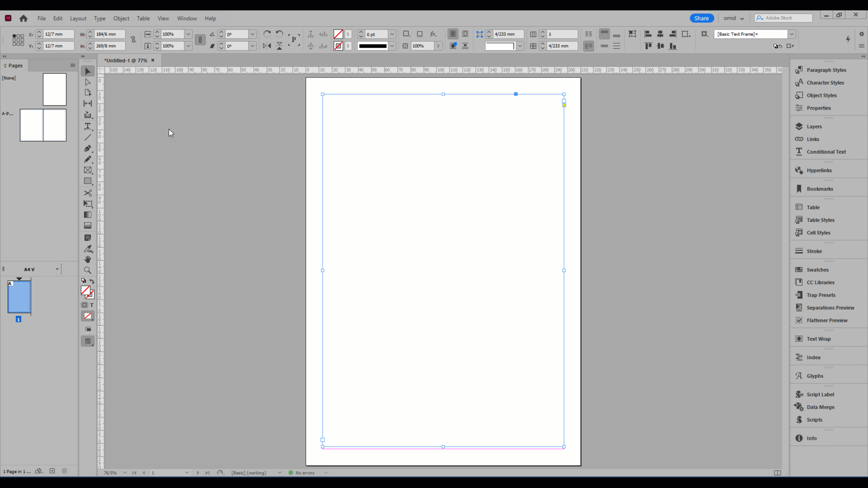868x488 pixels.
Task: Expand the stroke weight dropdown
Action: pos(392,34)
